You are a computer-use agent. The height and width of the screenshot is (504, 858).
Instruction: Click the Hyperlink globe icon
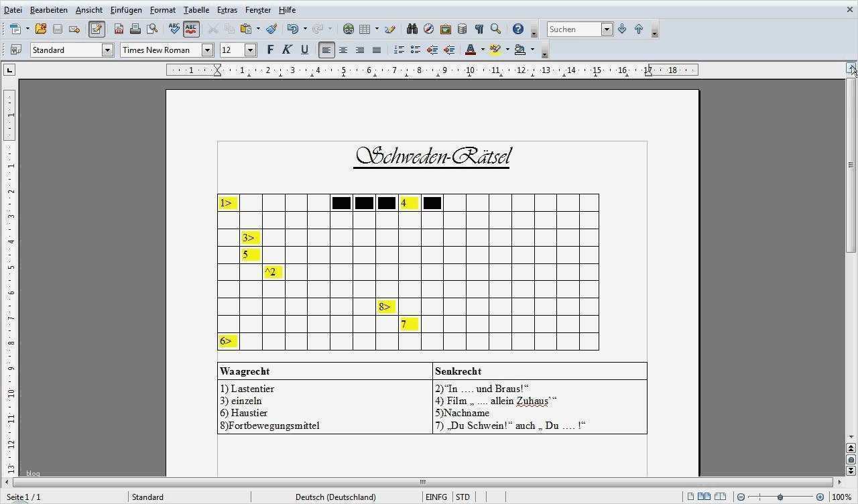pyautogui.click(x=348, y=29)
